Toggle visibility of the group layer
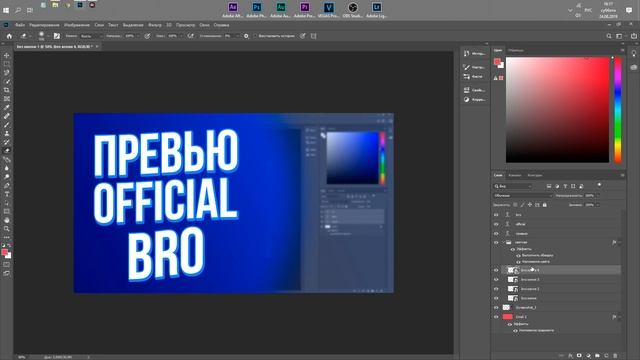Viewport: 640px width, 360px height. [496, 242]
